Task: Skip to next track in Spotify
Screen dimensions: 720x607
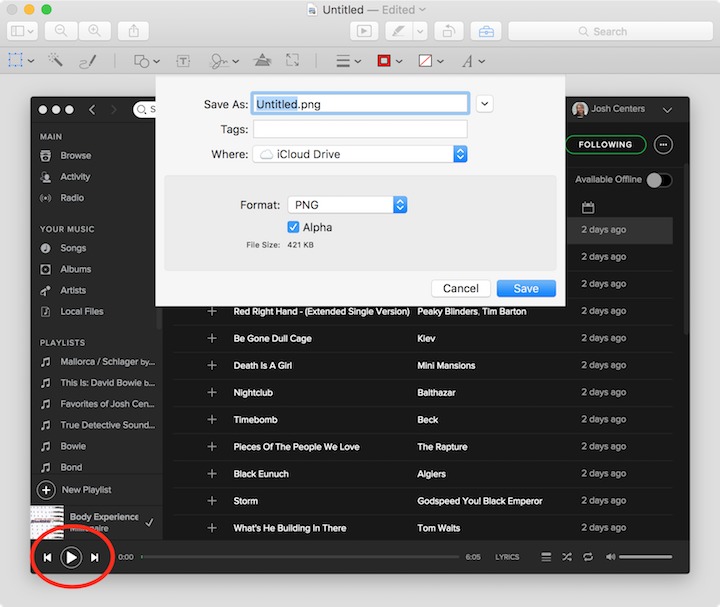Action: pos(95,557)
